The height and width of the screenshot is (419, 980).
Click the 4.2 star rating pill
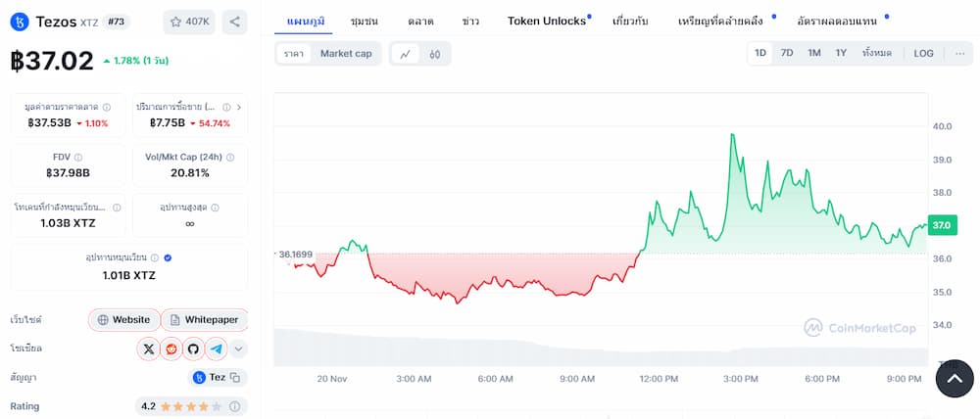point(191,406)
